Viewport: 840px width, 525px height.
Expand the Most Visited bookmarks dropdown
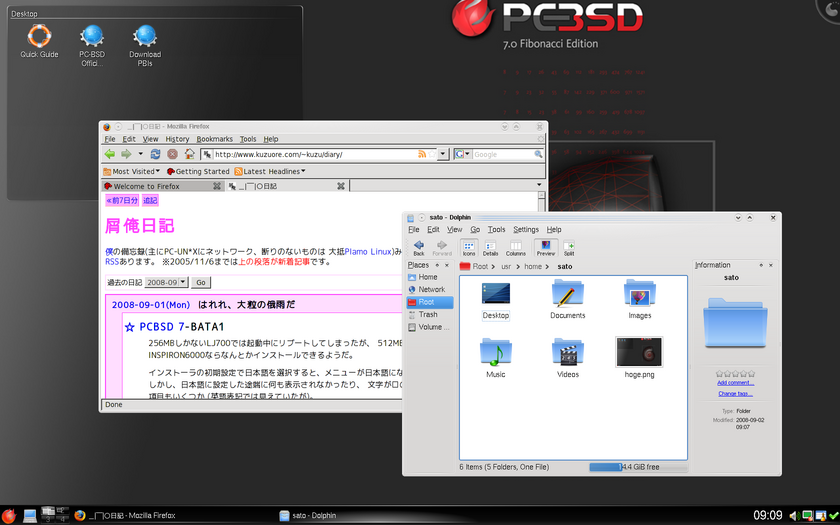point(131,171)
